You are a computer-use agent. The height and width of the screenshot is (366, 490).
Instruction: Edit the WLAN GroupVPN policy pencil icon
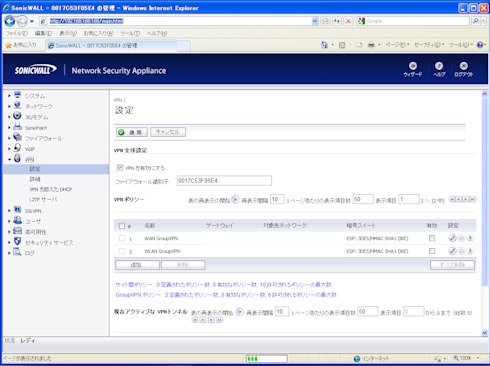point(452,251)
